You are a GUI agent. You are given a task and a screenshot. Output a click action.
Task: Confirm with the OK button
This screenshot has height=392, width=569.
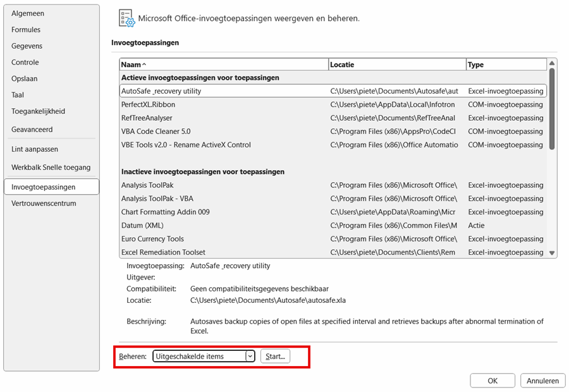pyautogui.click(x=493, y=381)
